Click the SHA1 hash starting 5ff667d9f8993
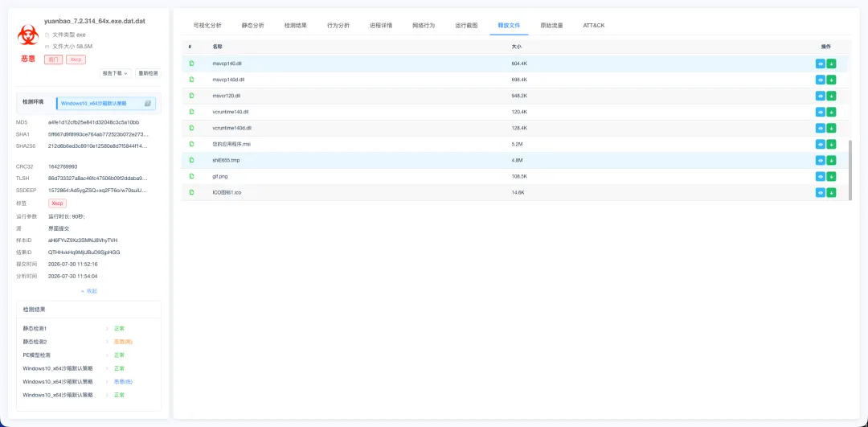This screenshot has height=427, width=868. (98, 134)
